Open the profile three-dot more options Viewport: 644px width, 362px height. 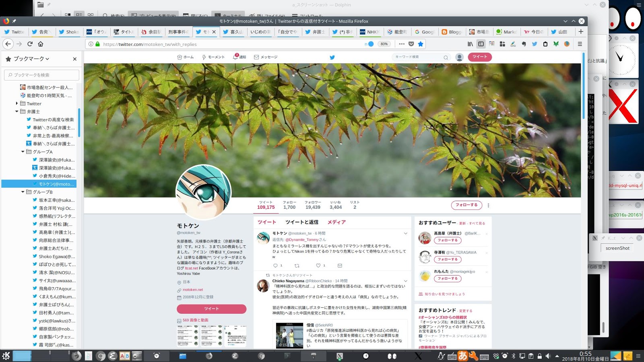[x=488, y=205]
